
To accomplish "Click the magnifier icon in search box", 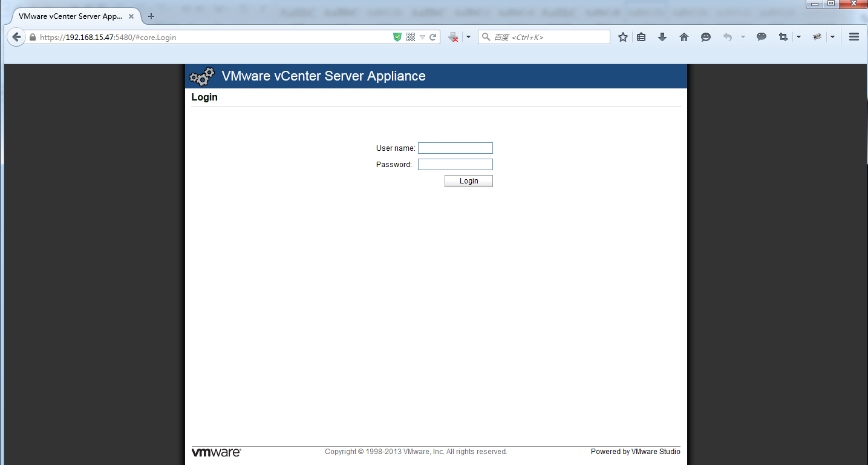I will [486, 37].
